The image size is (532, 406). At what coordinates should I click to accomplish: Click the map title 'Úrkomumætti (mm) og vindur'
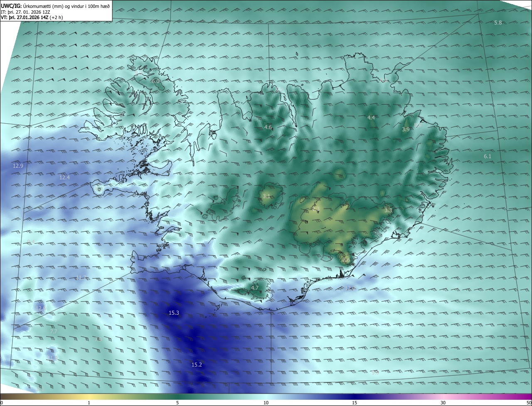[54, 6]
